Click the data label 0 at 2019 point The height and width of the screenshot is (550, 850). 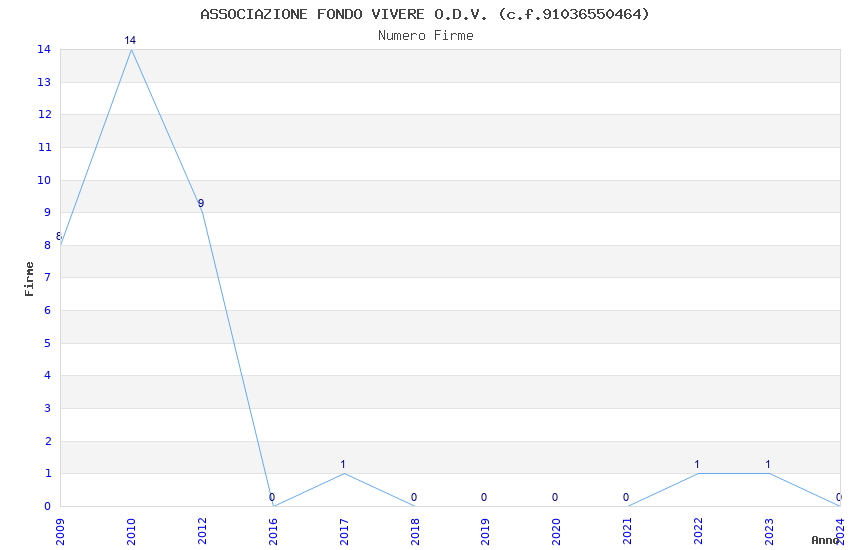pos(484,497)
